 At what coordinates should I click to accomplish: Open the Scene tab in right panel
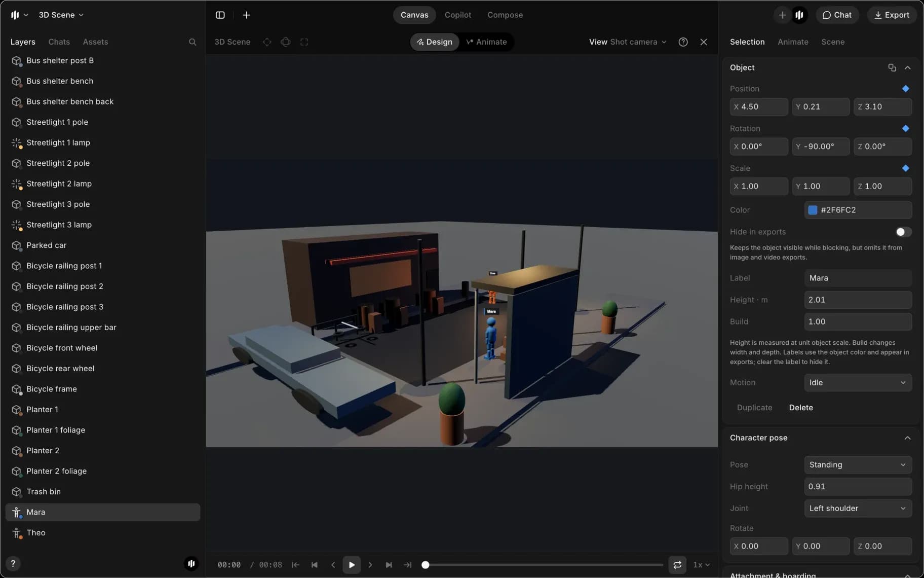[x=833, y=42]
